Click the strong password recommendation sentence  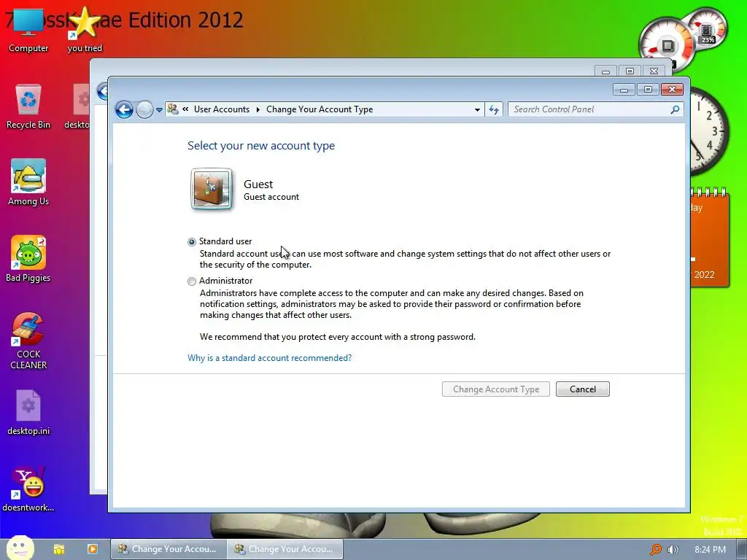[x=338, y=337]
